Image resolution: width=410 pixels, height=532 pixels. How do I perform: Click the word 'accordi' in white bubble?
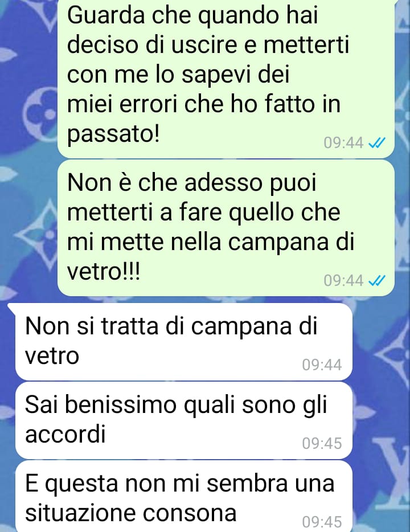click(x=65, y=434)
